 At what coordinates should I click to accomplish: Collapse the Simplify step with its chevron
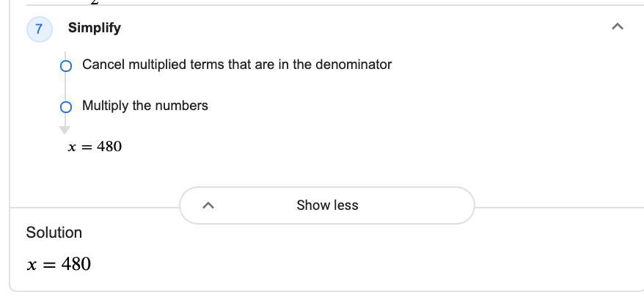(617, 27)
